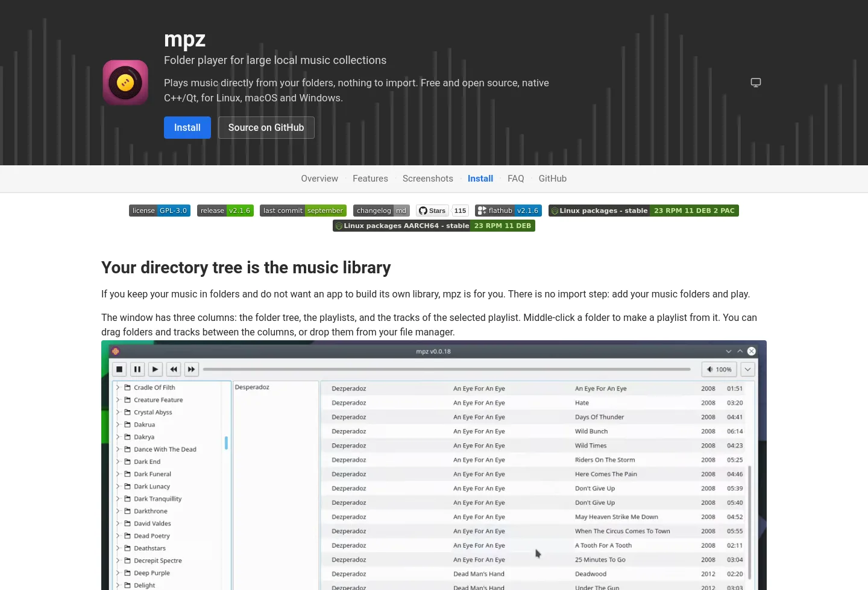The image size is (868, 590).
Task: Select the Decrepit Spectre folder
Action: (157, 560)
